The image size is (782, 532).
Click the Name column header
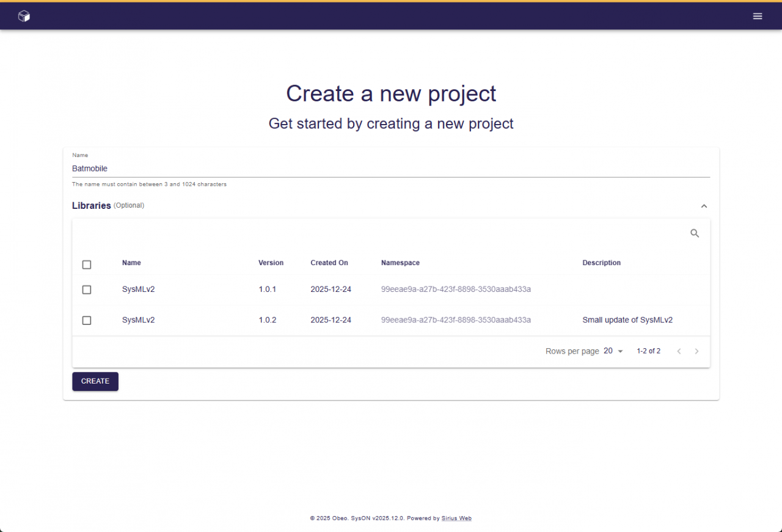[131, 263]
